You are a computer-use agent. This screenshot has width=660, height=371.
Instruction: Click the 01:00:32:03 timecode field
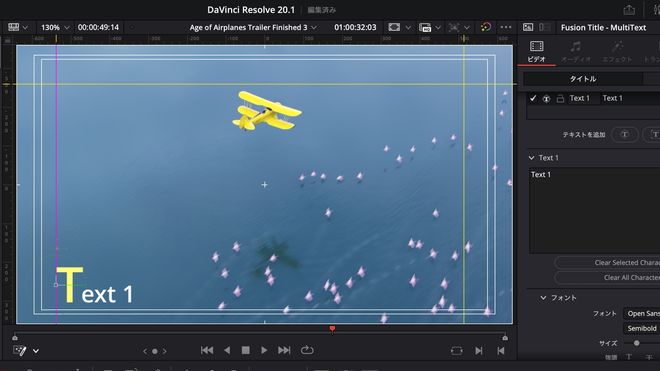pyautogui.click(x=355, y=27)
